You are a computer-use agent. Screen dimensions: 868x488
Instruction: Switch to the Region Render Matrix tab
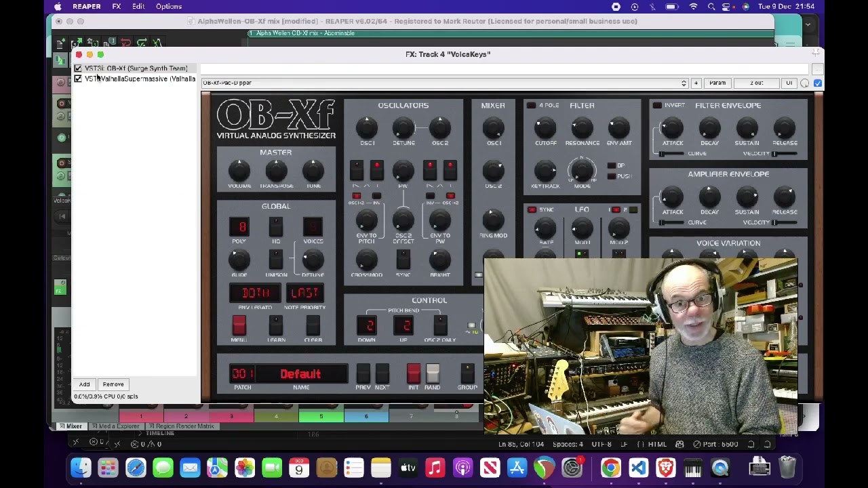click(181, 426)
